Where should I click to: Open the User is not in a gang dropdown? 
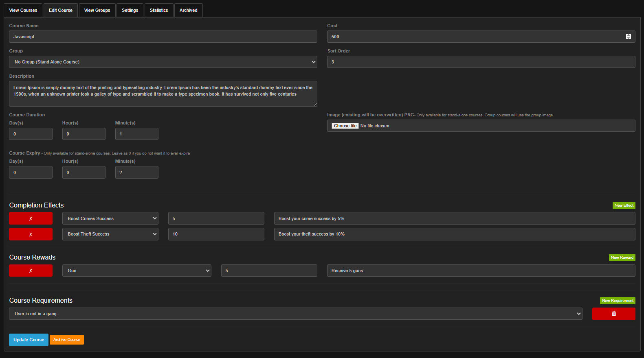point(295,314)
